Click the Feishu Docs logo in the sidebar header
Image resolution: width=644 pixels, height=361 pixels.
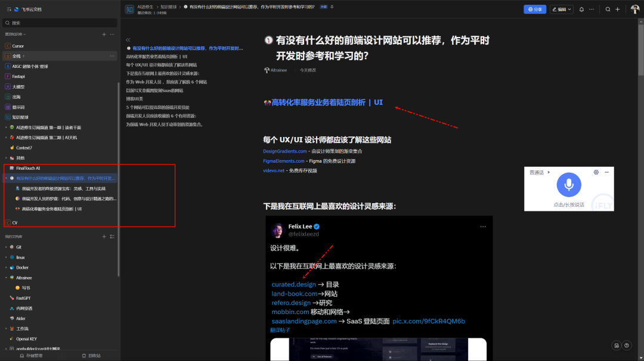17,9
